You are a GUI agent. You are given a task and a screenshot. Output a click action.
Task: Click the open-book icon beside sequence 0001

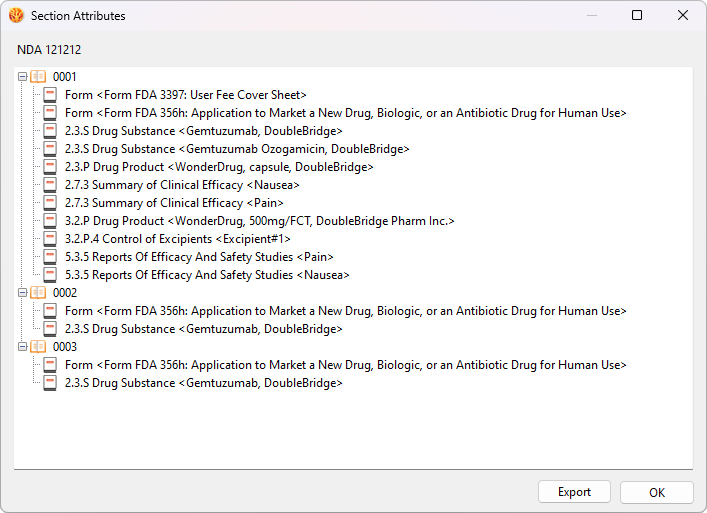point(38,77)
